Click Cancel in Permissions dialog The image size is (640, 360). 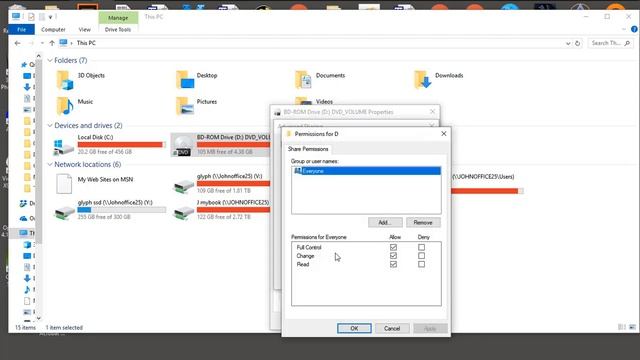[392, 328]
